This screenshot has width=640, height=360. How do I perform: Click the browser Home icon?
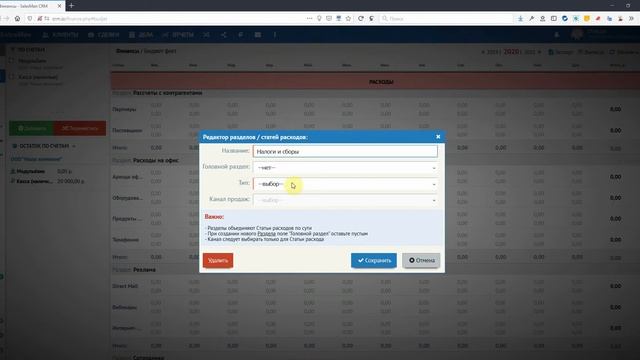17,19
